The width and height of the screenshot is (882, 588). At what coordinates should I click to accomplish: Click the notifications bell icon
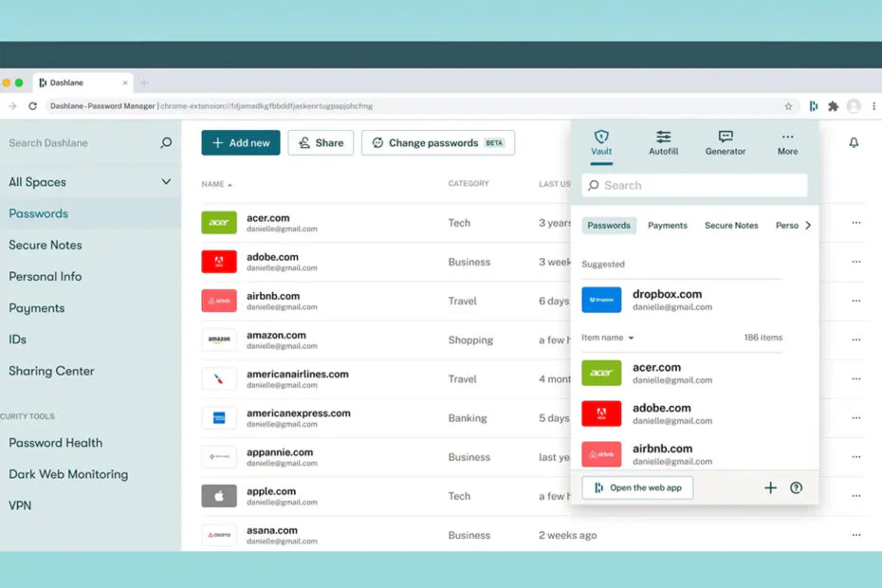854,142
